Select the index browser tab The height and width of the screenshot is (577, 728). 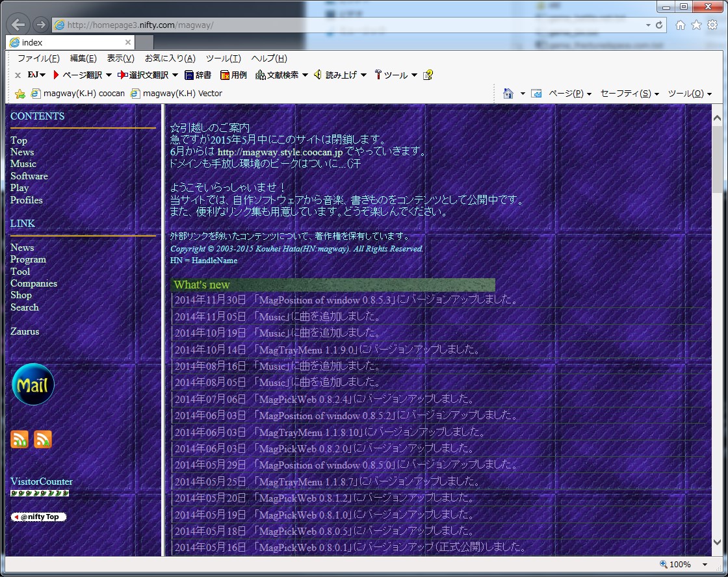point(71,42)
